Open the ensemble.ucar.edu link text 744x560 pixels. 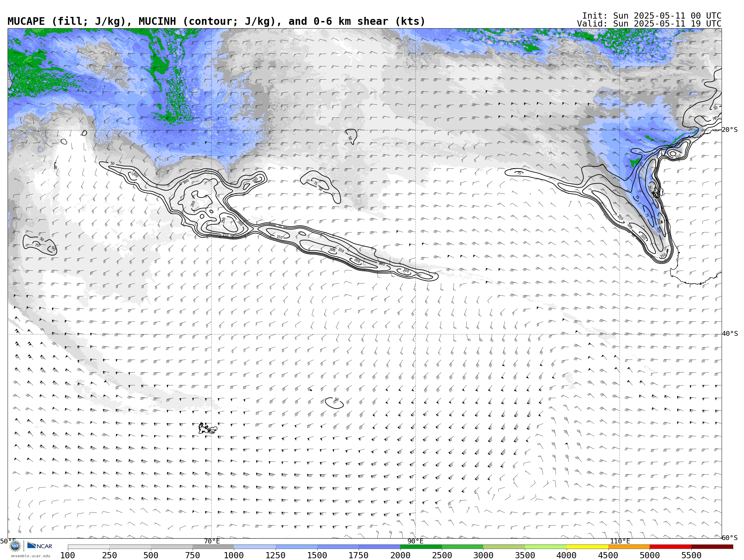[30, 556]
